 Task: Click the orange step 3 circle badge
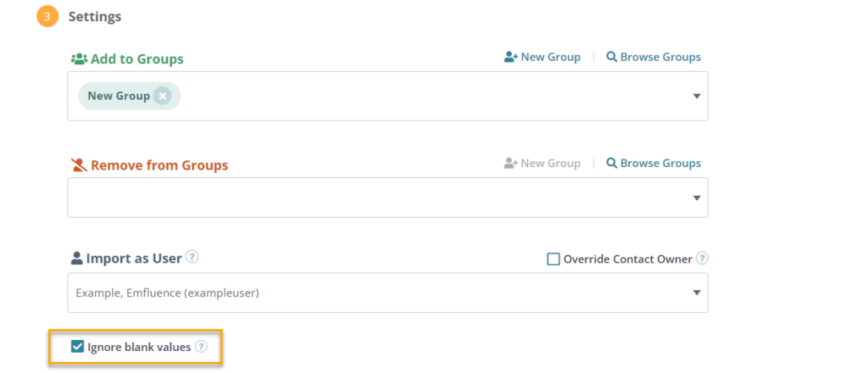pyautogui.click(x=47, y=17)
